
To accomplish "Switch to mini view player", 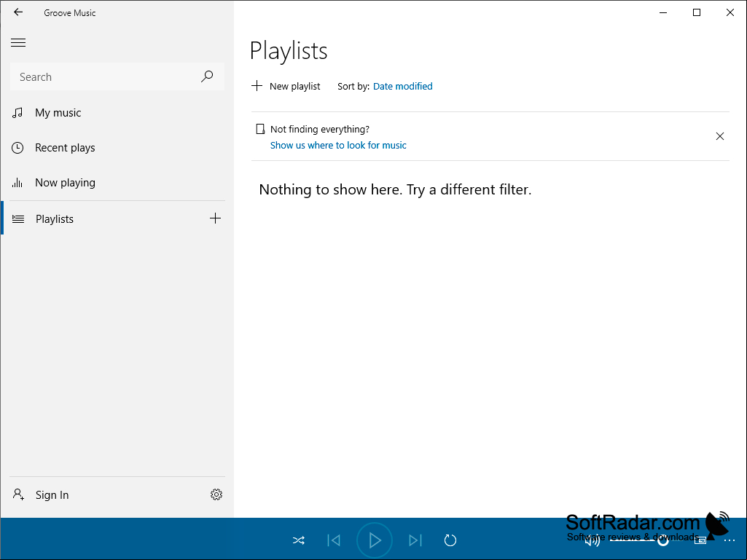I will point(700,540).
